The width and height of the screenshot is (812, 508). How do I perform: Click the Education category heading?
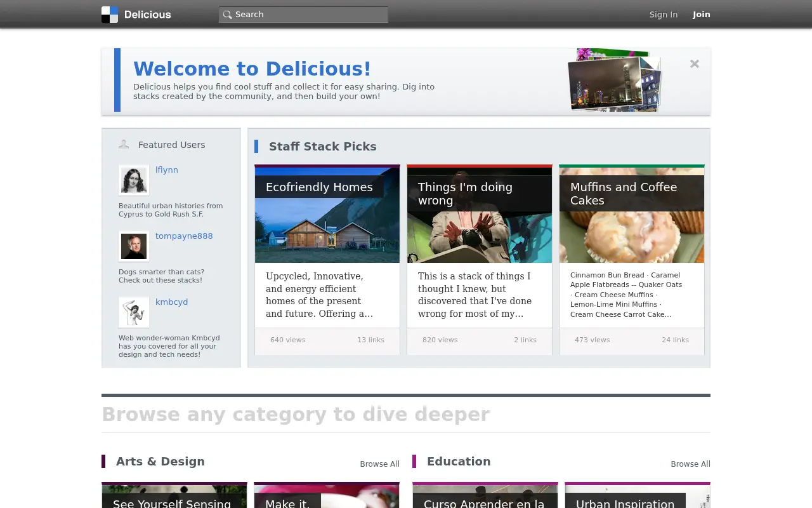(x=459, y=462)
